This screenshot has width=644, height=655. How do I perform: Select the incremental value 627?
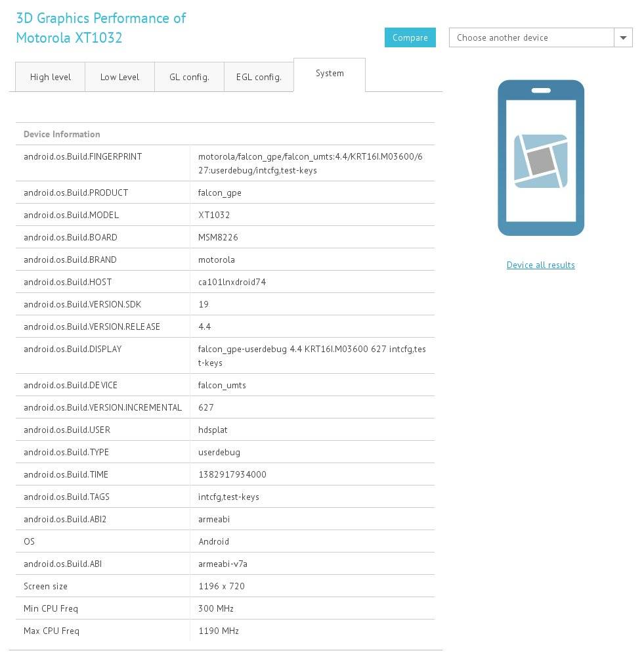coord(205,408)
